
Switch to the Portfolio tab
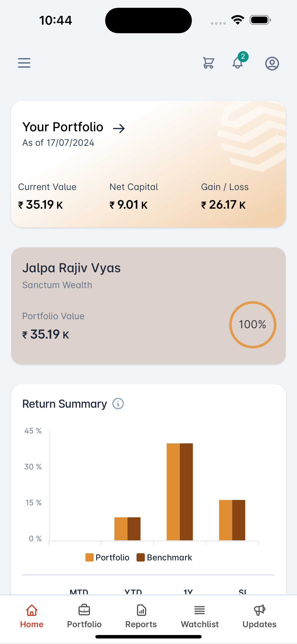[x=84, y=616]
